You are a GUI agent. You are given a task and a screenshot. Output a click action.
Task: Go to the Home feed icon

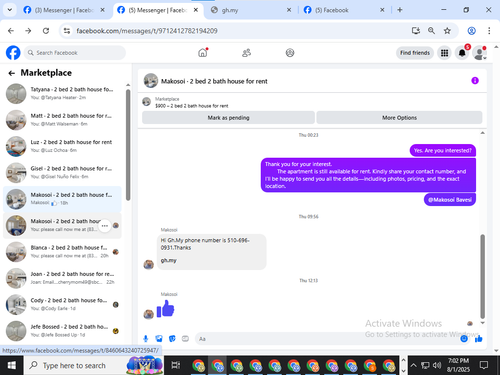click(x=203, y=53)
